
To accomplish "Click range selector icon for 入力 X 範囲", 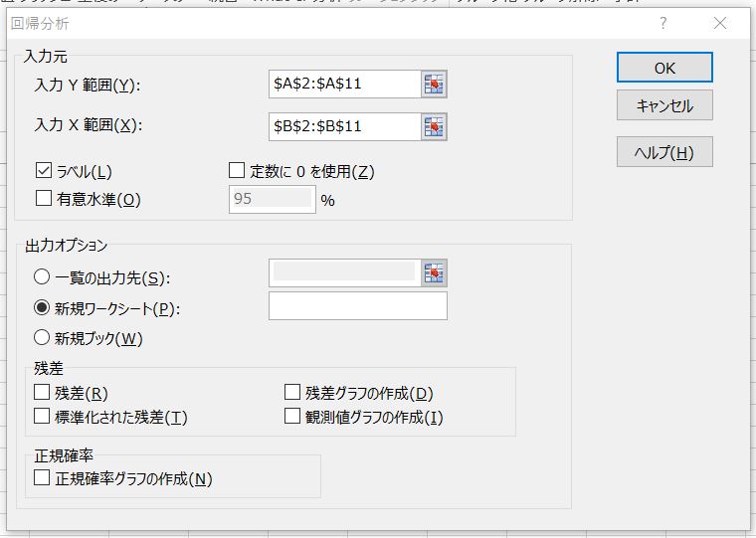I will [434, 126].
